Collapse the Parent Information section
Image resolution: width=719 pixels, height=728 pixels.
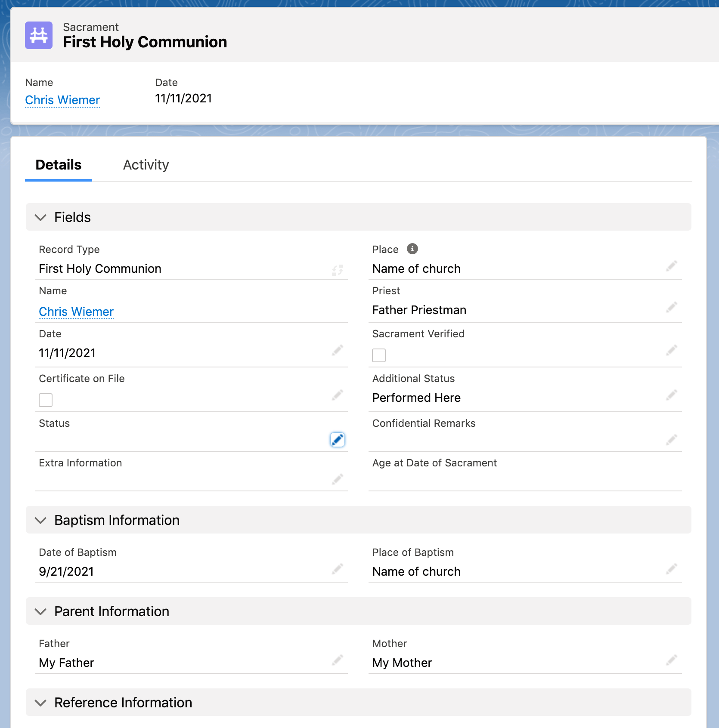pos(40,611)
